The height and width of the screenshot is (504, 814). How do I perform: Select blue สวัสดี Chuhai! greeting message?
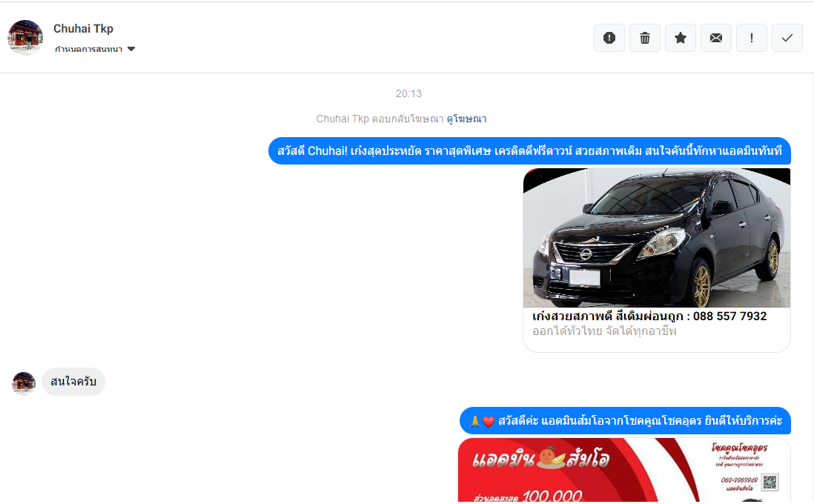point(529,151)
